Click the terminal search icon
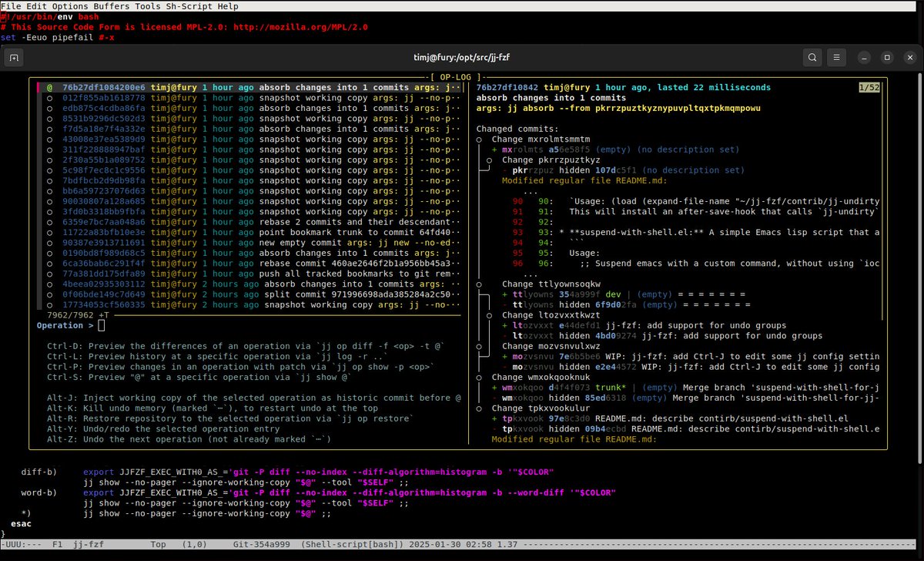The width and height of the screenshot is (924, 561). [x=812, y=57]
